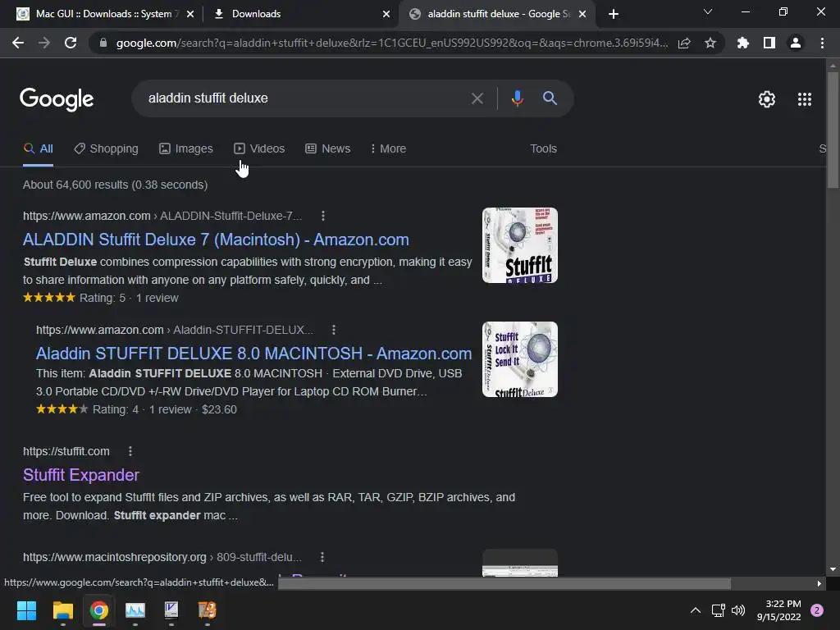Image resolution: width=840 pixels, height=630 pixels.
Task: Reload the current page
Action: (x=71, y=43)
